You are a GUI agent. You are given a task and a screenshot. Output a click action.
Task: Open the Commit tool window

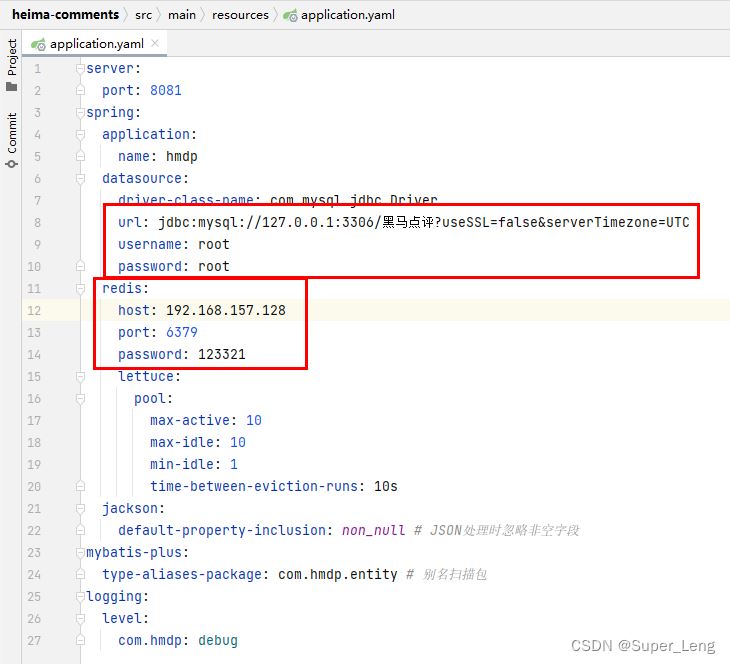12,140
